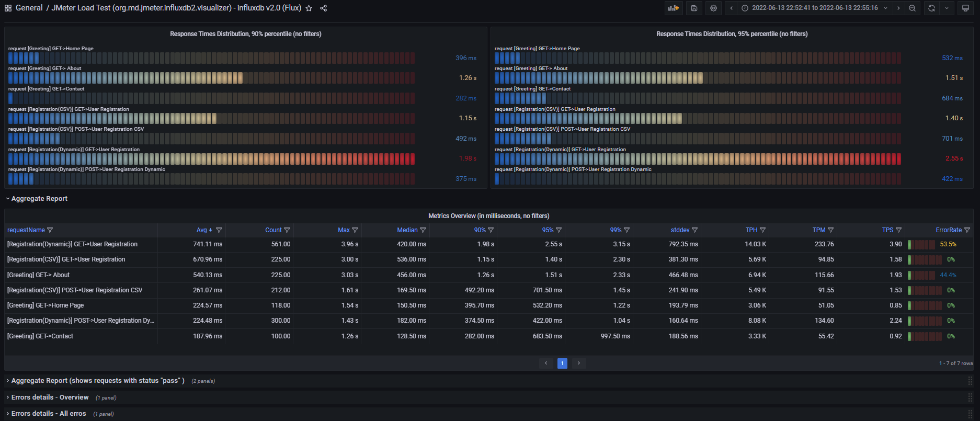Viewport: 980px width, 421px height.
Task: Star this dashboard as favorite
Action: [309, 8]
